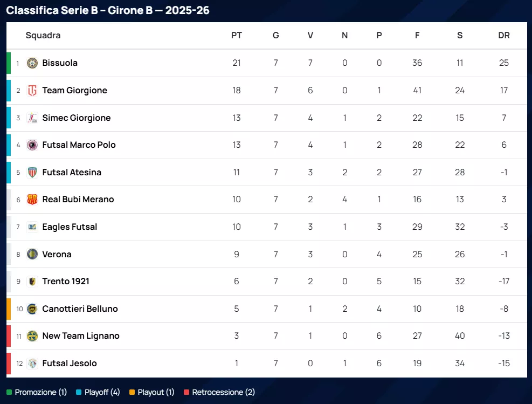Open the Futsal Jesolo team link
Screen dimensions: 532x404
[x=70, y=364]
